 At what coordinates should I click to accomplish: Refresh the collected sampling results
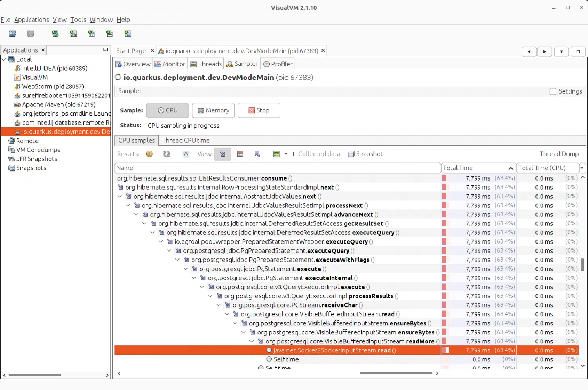(x=167, y=154)
